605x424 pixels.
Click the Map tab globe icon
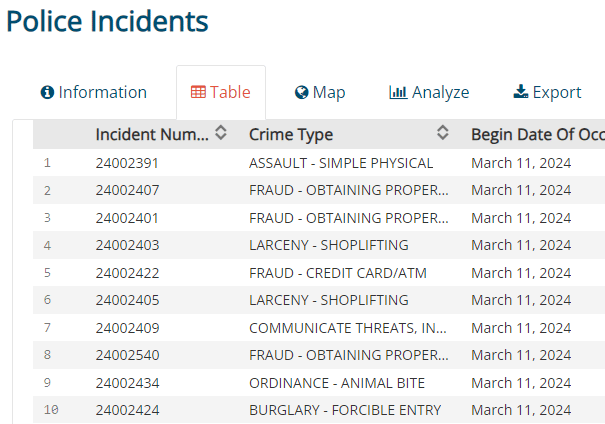tap(301, 93)
